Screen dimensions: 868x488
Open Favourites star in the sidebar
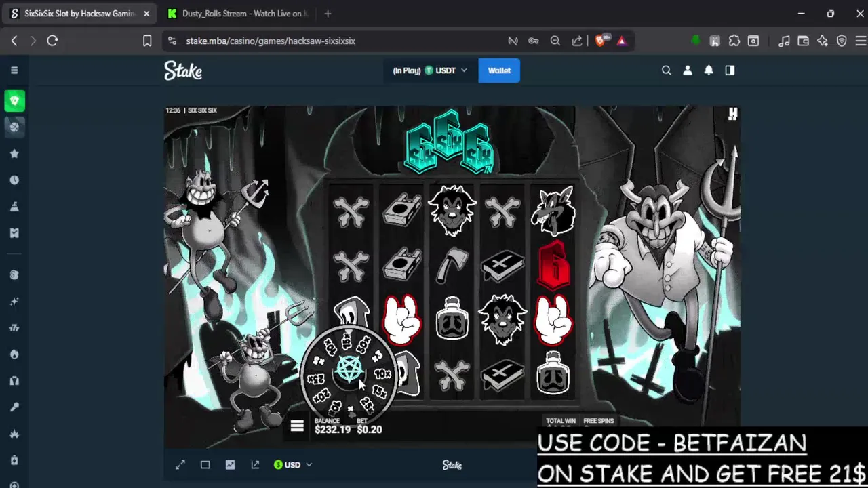tap(14, 153)
